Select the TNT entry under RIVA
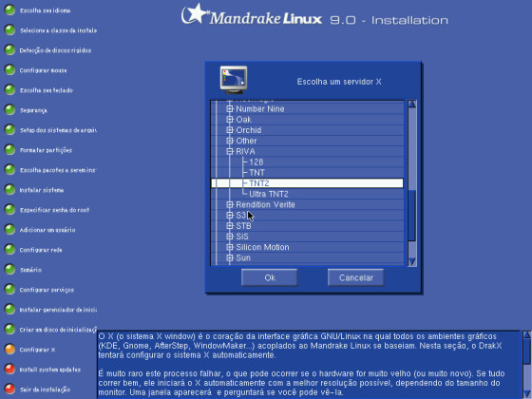The image size is (532, 399). [256, 173]
